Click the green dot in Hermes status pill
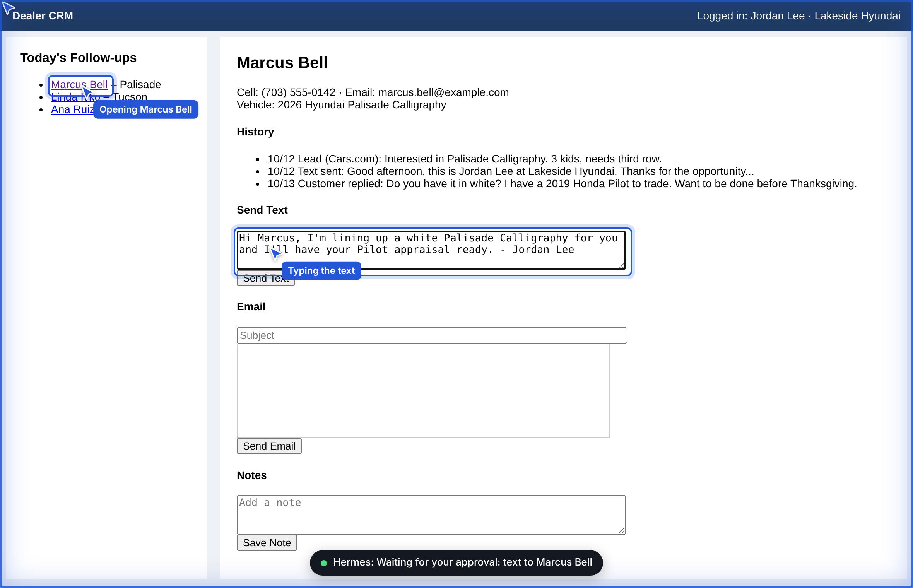This screenshot has width=913, height=588. tap(324, 563)
